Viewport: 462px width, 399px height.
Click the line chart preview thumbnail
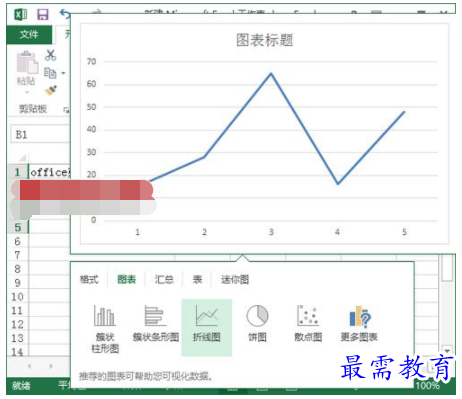tap(265, 134)
